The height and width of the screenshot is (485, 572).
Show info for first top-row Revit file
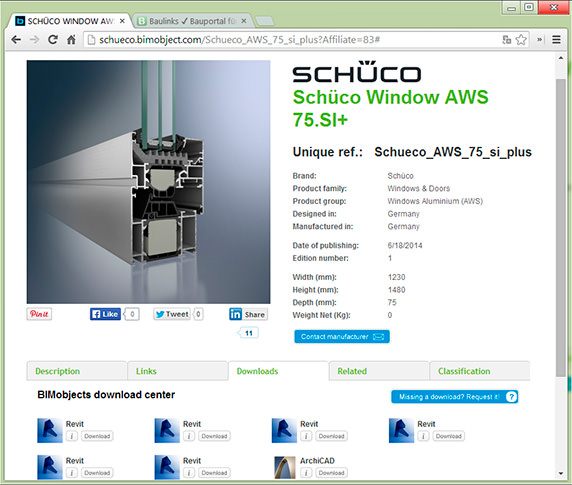click(72, 436)
